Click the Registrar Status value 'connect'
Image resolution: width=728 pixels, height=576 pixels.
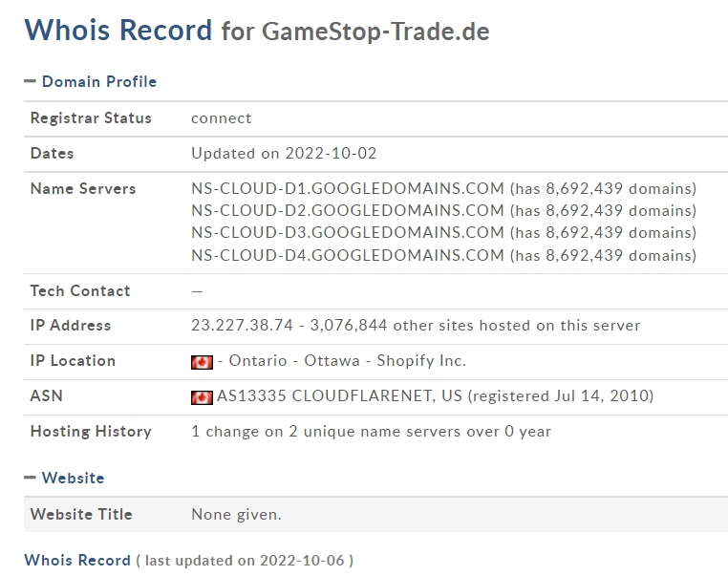pos(221,118)
